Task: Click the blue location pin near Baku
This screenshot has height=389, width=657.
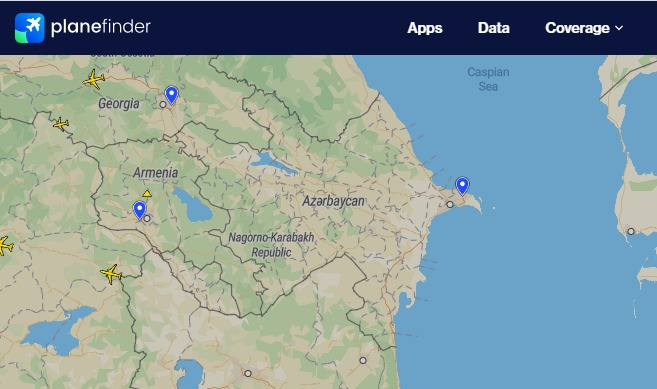Action: tap(462, 186)
